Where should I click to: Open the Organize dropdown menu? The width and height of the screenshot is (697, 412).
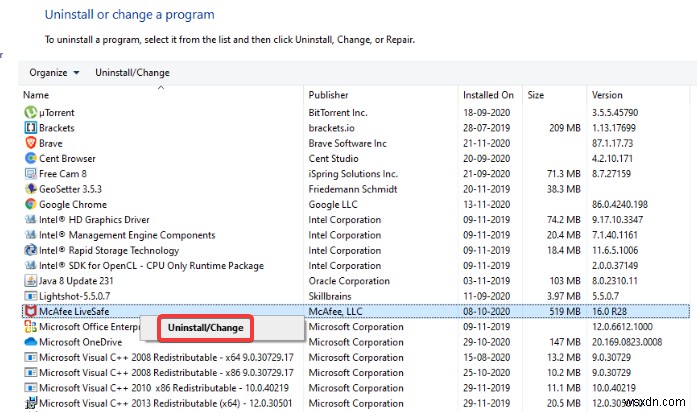pyautogui.click(x=55, y=72)
